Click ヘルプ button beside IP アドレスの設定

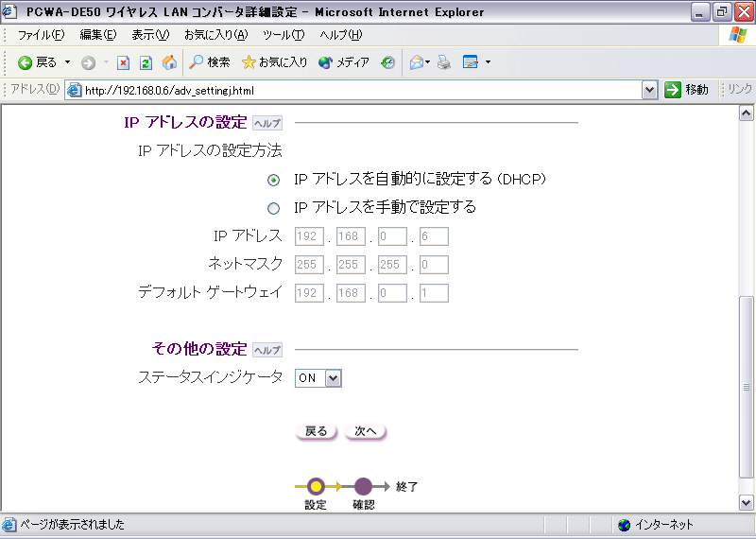coord(267,124)
